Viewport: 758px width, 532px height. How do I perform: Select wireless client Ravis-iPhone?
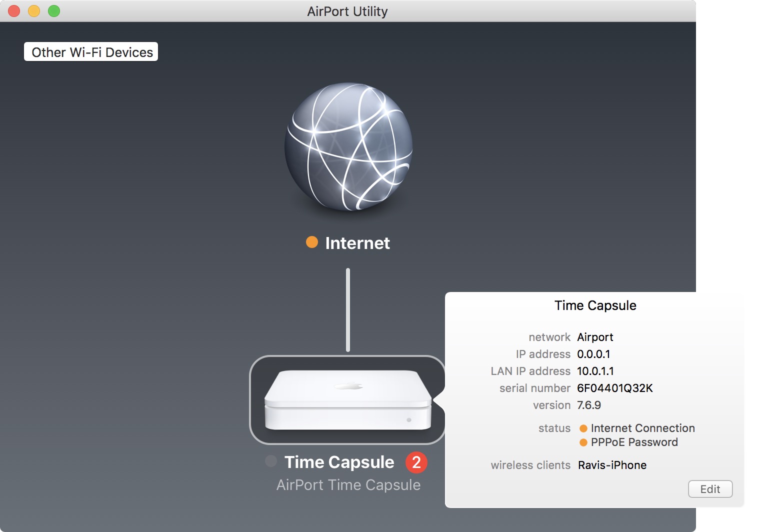coord(612,465)
